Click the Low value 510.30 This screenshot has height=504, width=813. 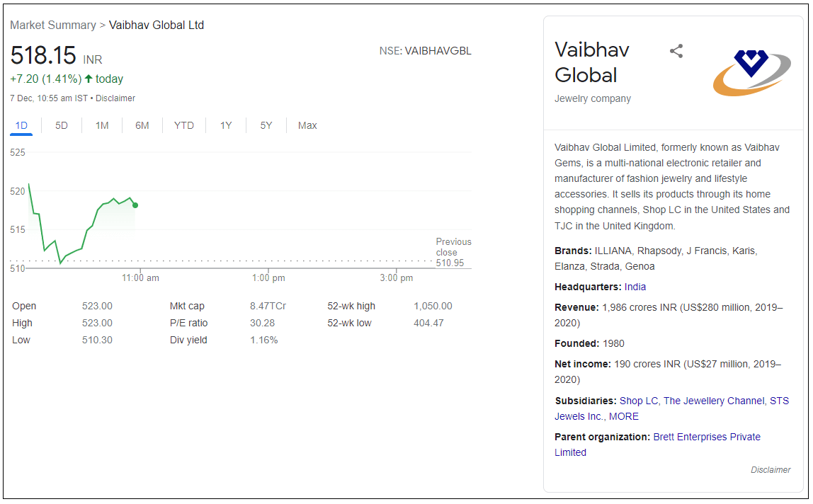(x=97, y=340)
